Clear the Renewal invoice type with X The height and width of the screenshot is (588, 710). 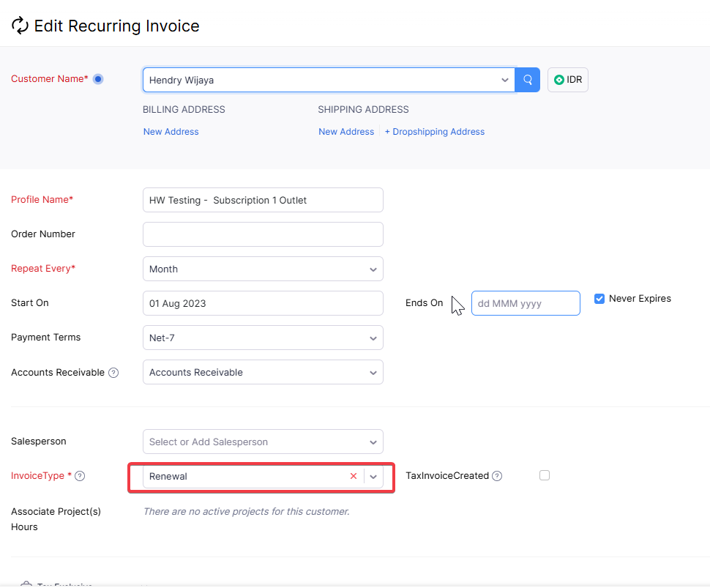pos(354,476)
